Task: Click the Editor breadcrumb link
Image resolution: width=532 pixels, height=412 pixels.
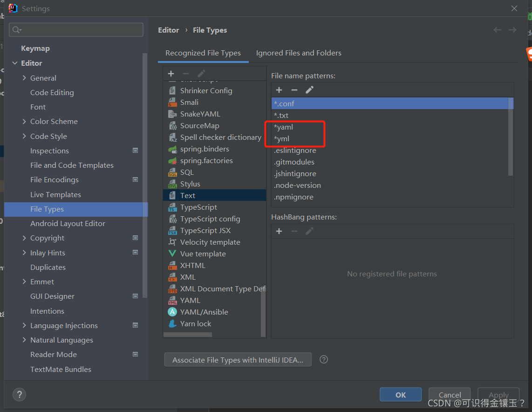Action: 168,30
